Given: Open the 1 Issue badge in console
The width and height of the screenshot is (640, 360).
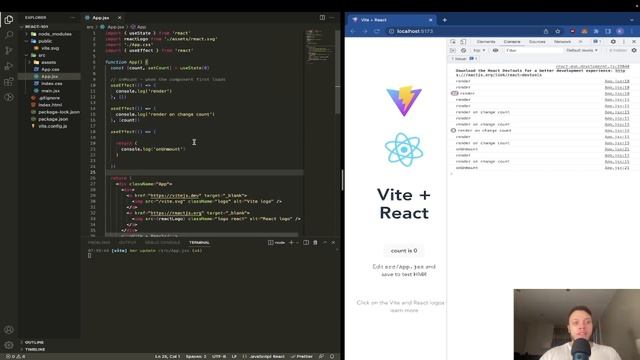Looking at the screenshot, I should (x=464, y=59).
